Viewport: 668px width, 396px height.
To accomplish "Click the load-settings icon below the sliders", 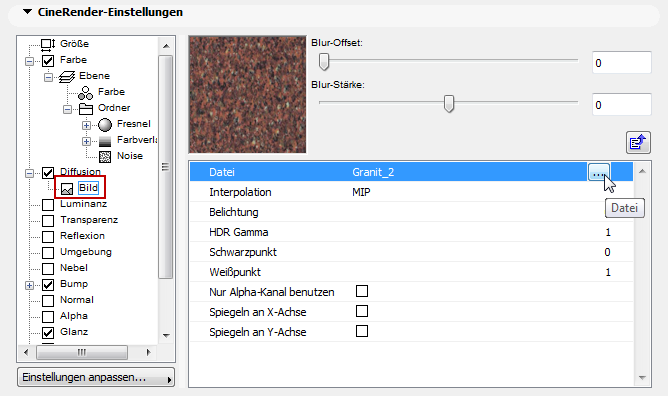I will point(638,142).
